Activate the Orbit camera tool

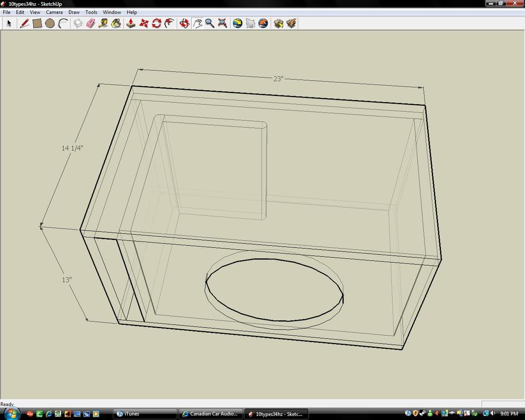coord(184,24)
